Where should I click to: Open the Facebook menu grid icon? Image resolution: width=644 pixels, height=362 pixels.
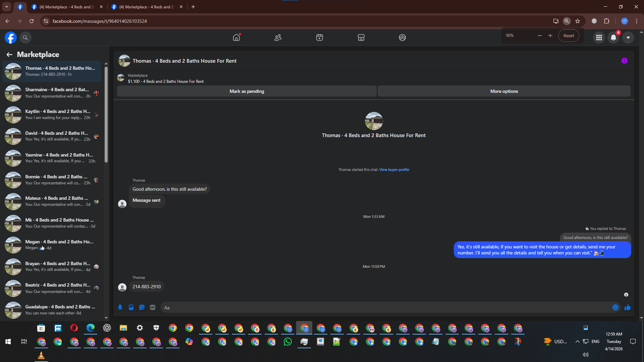point(599,38)
